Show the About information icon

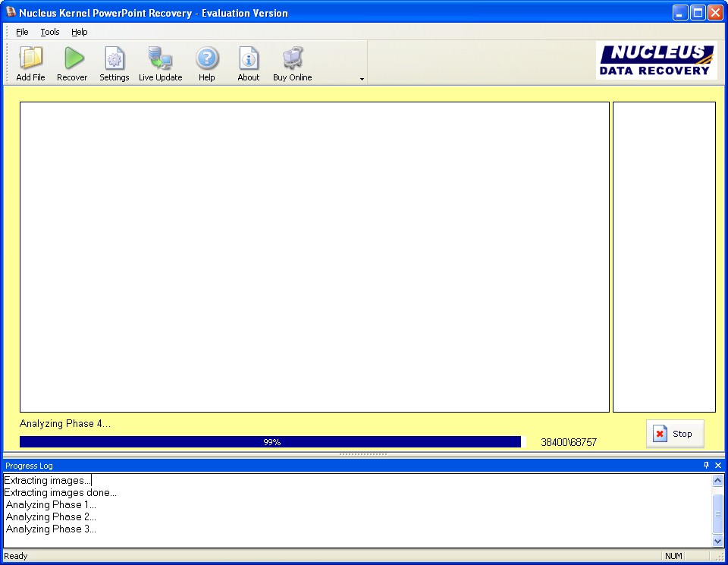[249, 58]
